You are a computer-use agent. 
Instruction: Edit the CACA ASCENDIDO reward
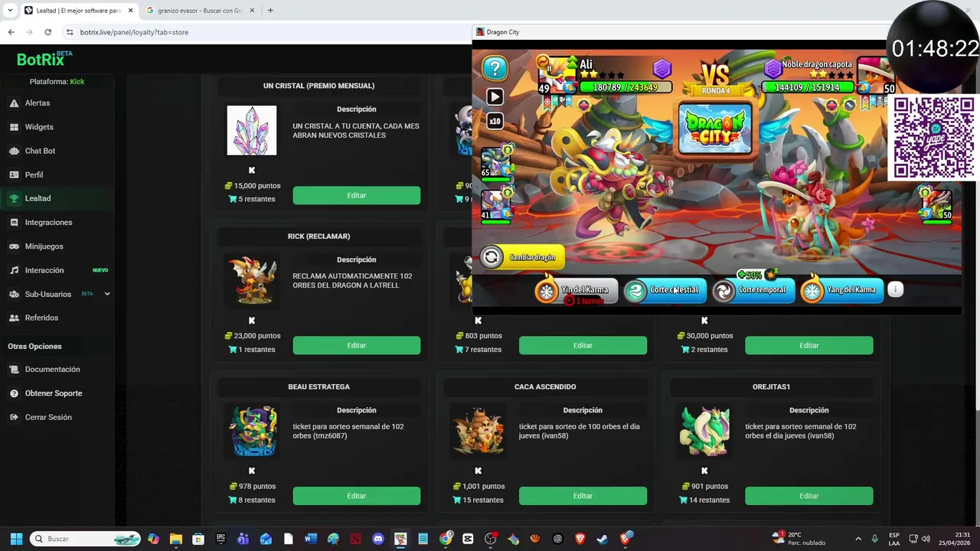click(x=583, y=496)
